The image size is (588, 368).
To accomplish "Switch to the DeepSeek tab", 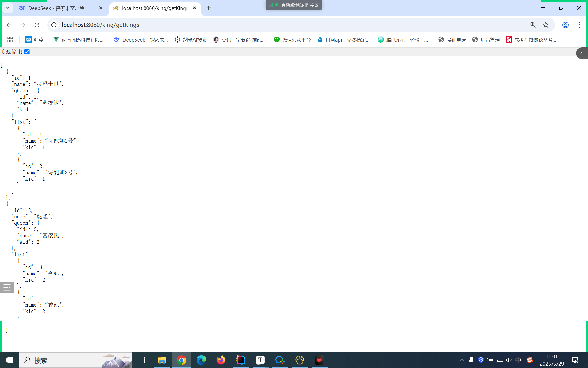I will pos(56,8).
